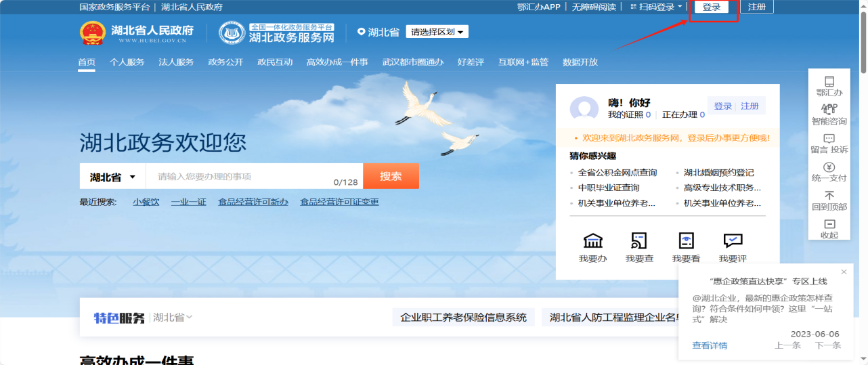Image resolution: width=868 pixels, height=365 pixels.
Task: Open 留言 投诉 in the sidebar
Action: pos(829,143)
